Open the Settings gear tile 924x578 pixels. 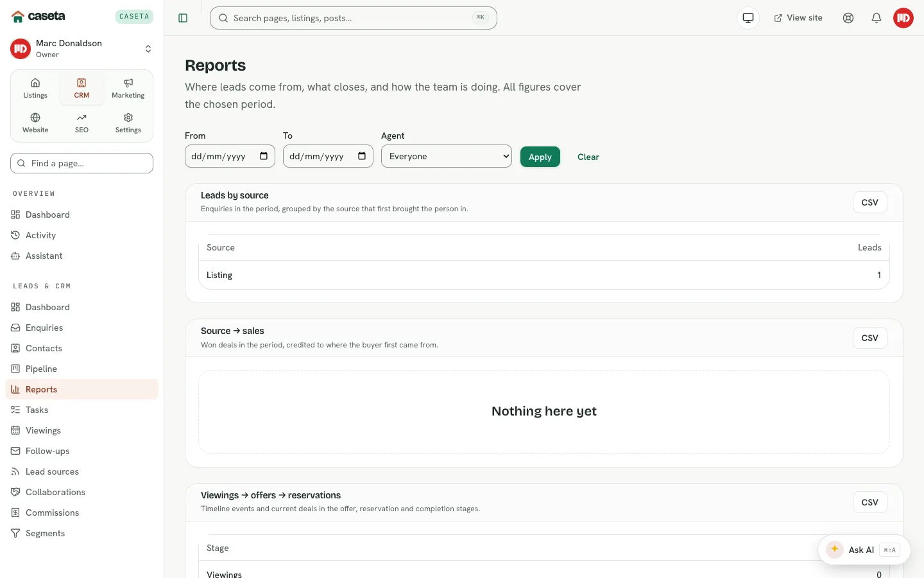coord(128,123)
